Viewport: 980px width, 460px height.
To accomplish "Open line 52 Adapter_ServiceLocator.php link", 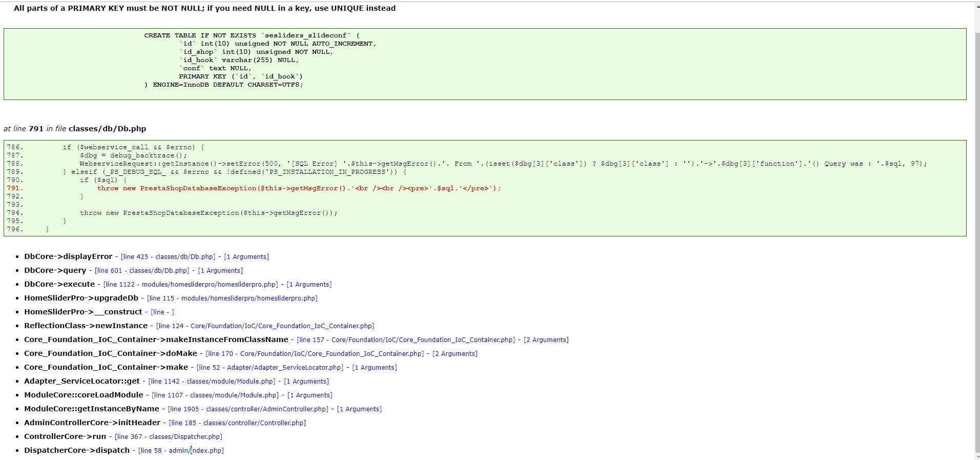I will [270, 367].
